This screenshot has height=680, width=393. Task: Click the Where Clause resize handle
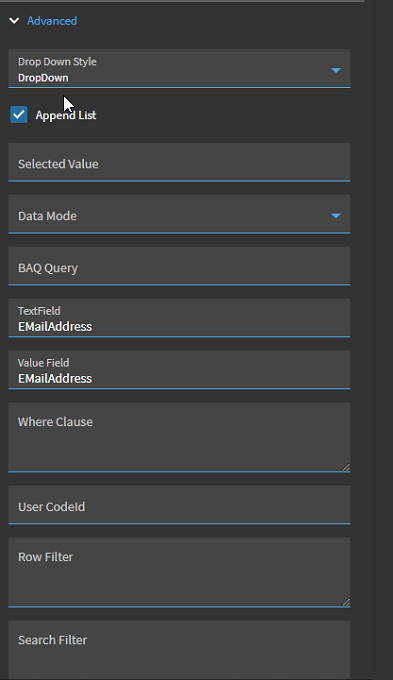[346, 467]
